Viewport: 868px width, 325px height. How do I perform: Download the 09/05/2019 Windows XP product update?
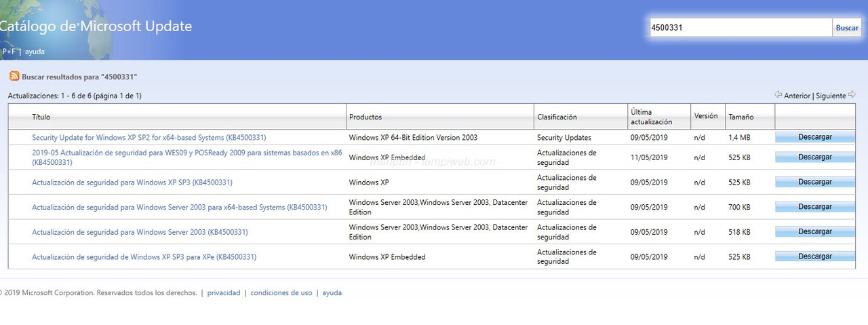[815, 183]
